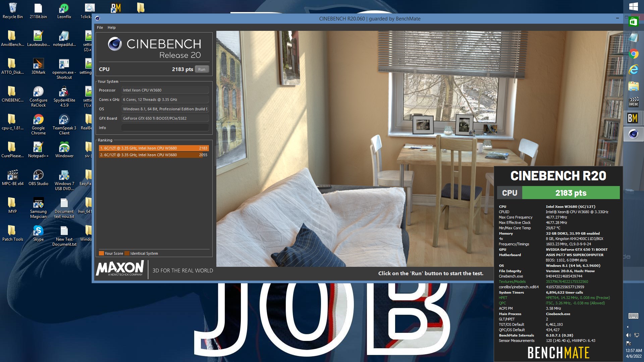Launch the Notepad++ desktop shortcut
This screenshot has height=362, width=644.
pos(38,149)
